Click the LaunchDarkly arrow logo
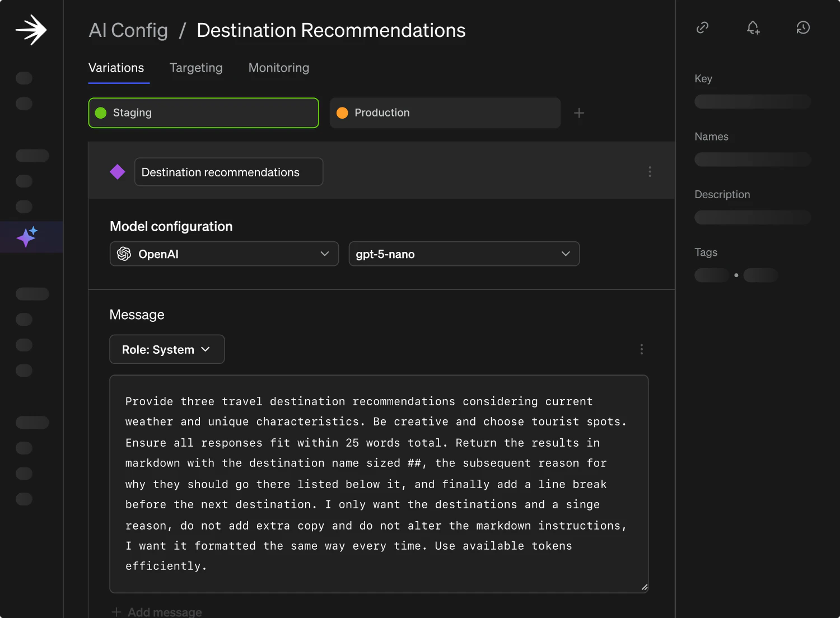Viewport: 840px width, 618px height. click(x=31, y=30)
